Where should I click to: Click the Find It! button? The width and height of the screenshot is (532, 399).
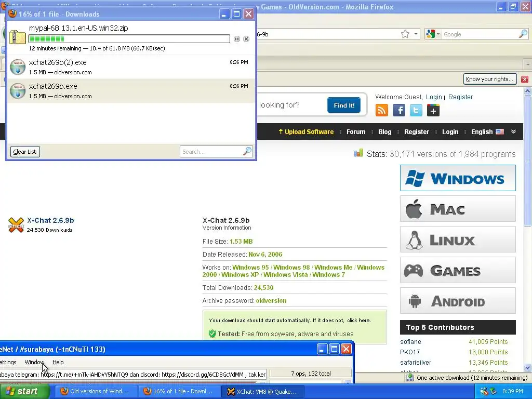(344, 105)
